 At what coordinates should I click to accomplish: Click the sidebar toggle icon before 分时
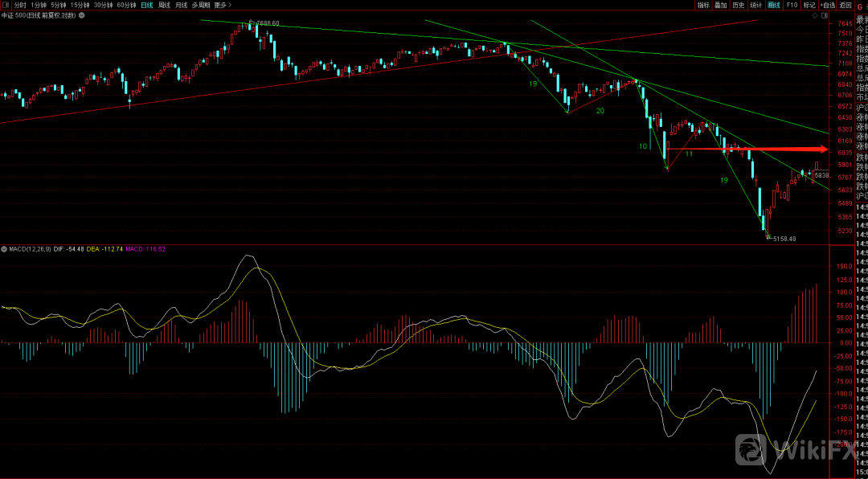click(x=5, y=5)
